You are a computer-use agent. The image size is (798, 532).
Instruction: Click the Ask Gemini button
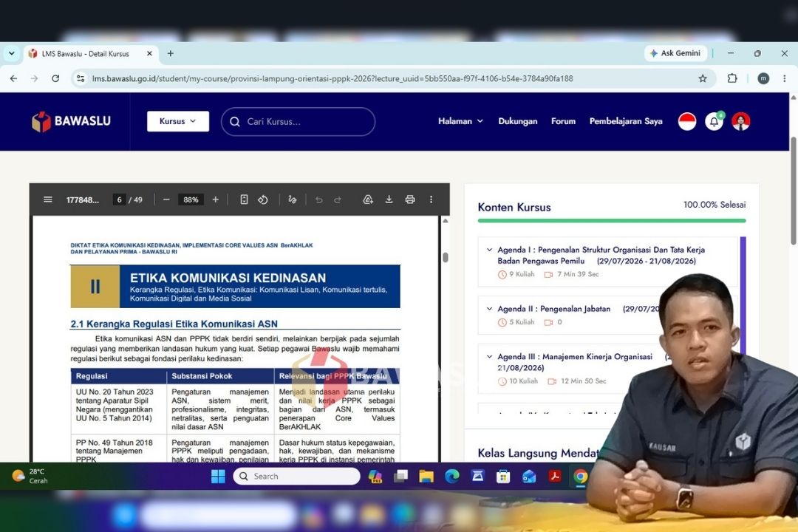click(676, 53)
